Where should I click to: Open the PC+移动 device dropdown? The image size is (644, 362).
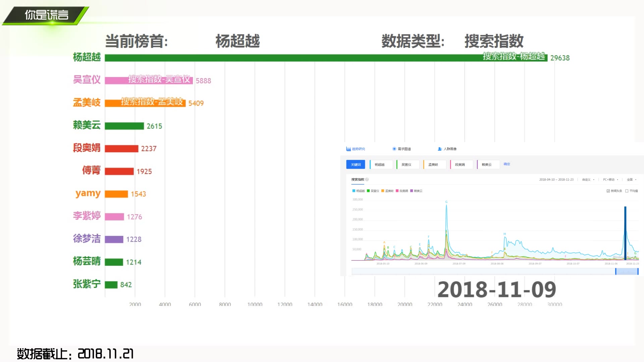pos(610,180)
